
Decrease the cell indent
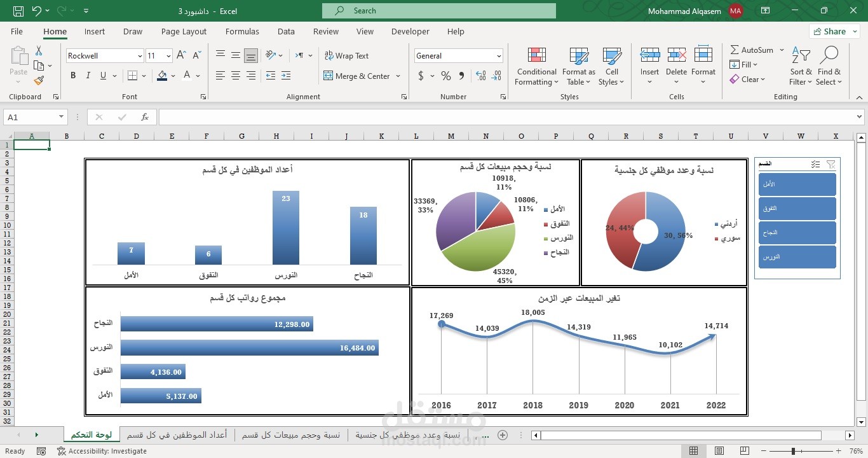271,76
